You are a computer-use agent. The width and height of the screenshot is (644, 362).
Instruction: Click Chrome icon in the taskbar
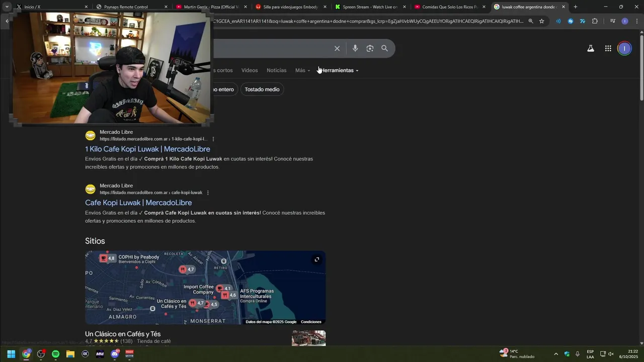pos(26,354)
